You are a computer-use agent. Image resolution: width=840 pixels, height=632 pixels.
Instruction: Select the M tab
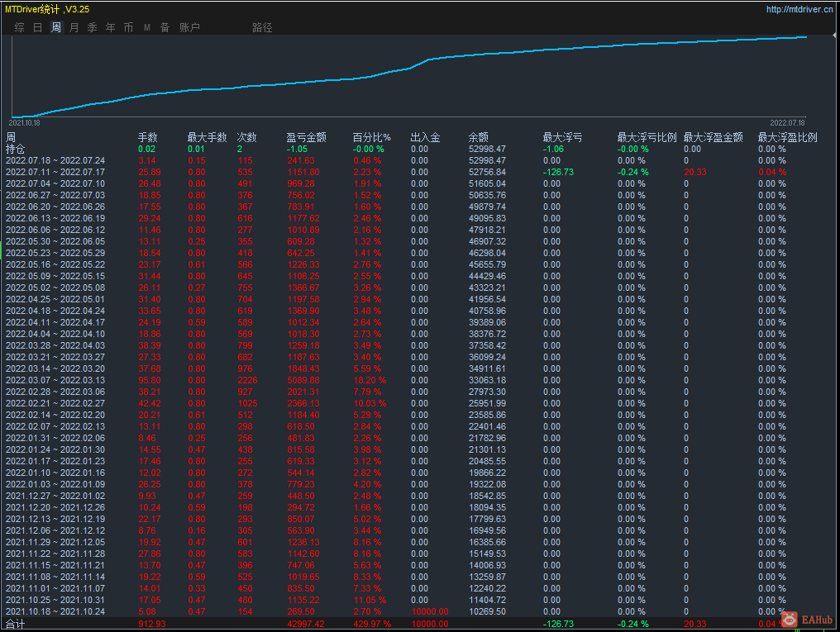(x=146, y=27)
